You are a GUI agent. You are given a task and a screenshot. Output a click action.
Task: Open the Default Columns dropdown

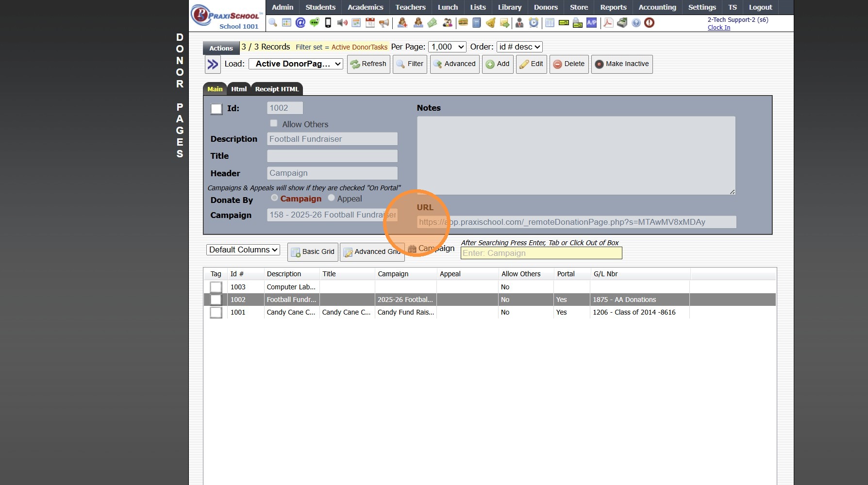click(x=243, y=250)
